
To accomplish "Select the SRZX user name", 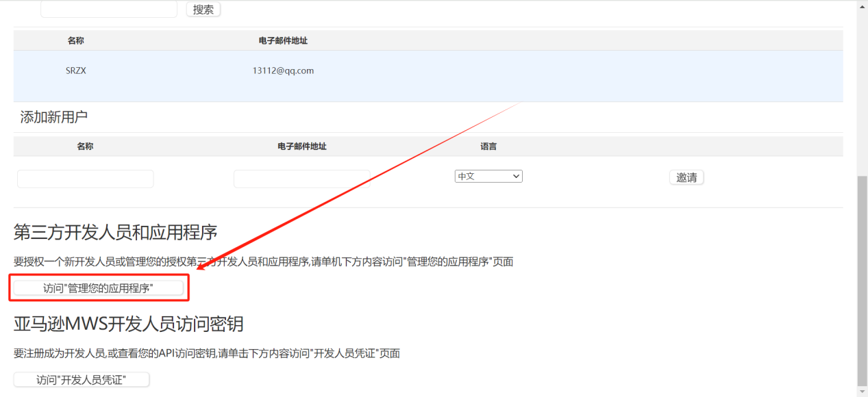I will click(x=75, y=71).
